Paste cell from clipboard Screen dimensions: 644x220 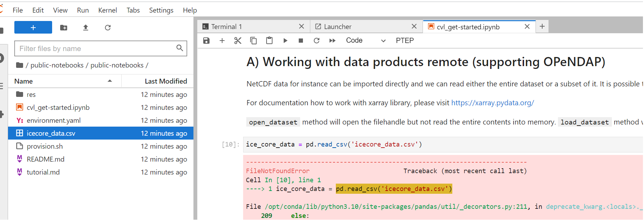tap(269, 41)
